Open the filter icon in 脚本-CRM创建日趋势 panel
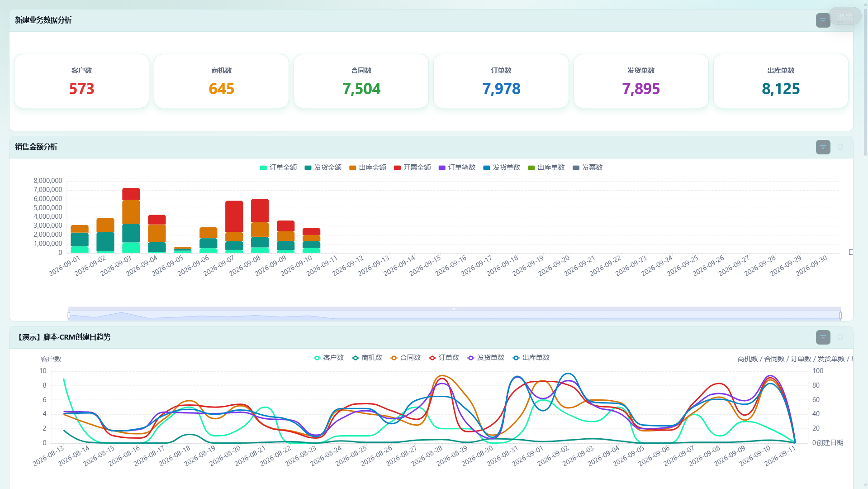 (823, 337)
